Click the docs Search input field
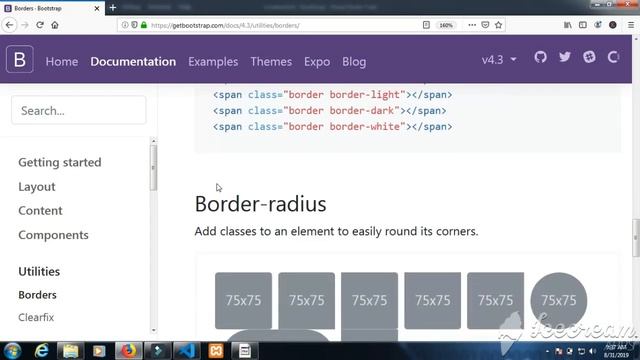The image size is (640, 360). tap(78, 110)
